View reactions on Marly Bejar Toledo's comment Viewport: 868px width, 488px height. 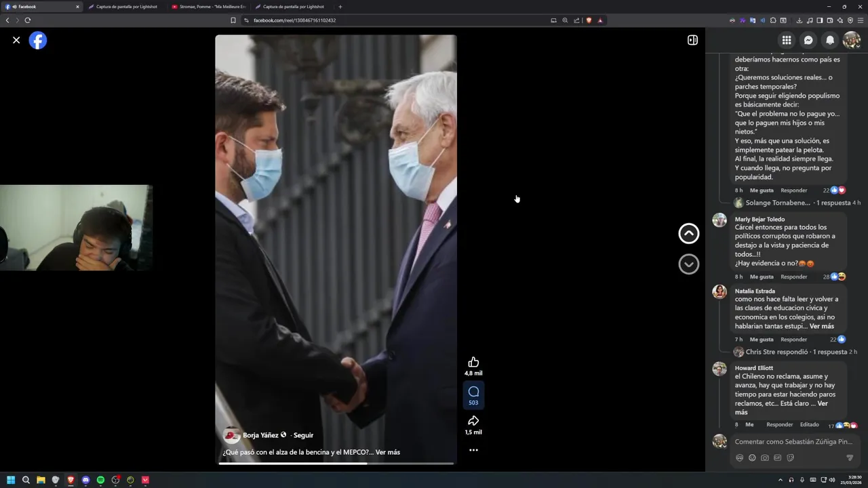[835, 277]
